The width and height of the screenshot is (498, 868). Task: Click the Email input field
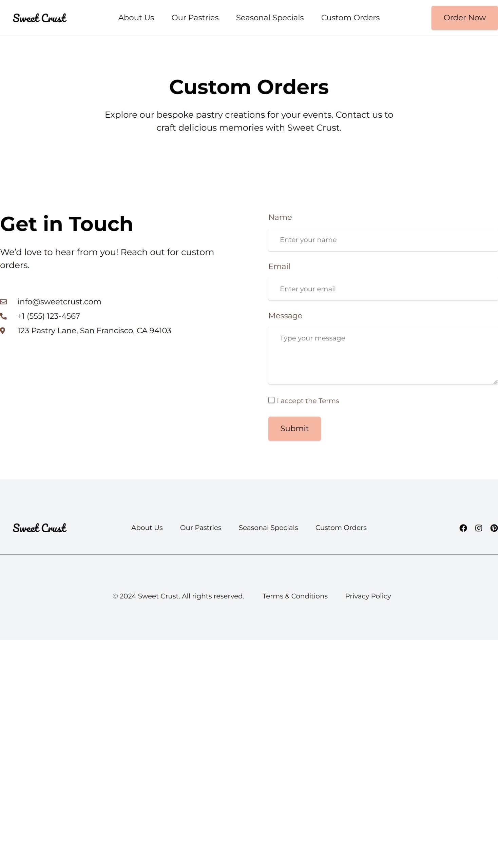pos(383,289)
